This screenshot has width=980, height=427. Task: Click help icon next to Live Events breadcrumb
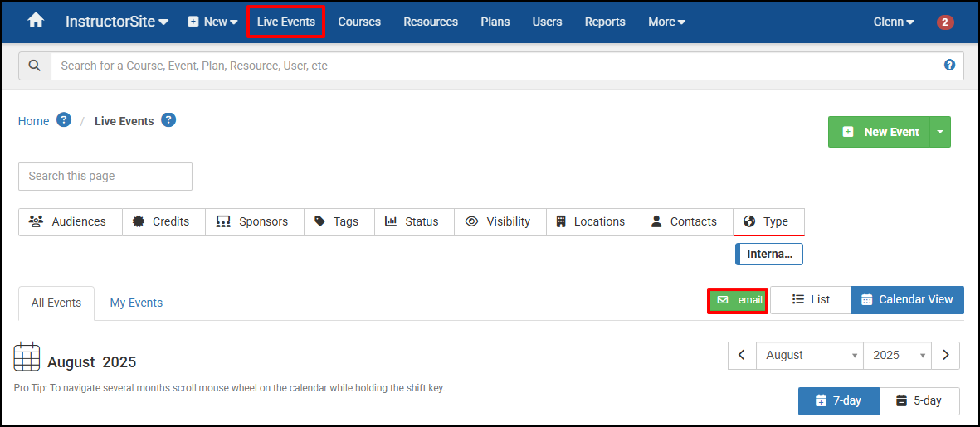(168, 119)
